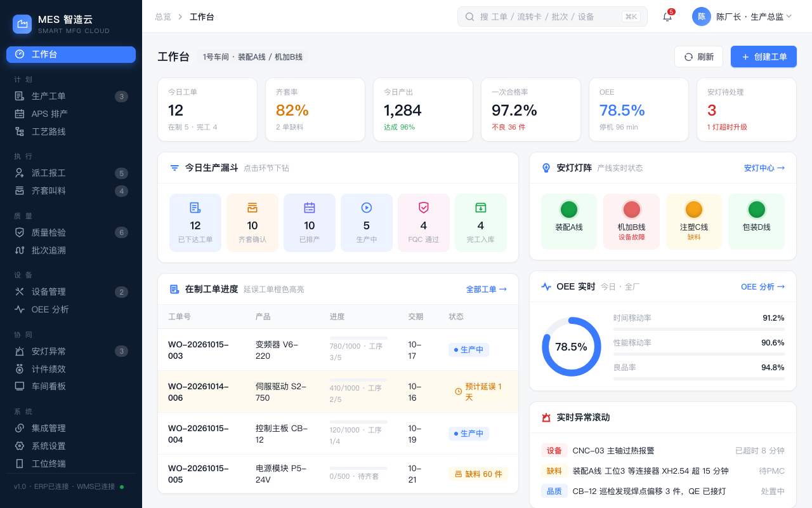Click the 齐套率 82% stat card

pyautogui.click(x=315, y=109)
